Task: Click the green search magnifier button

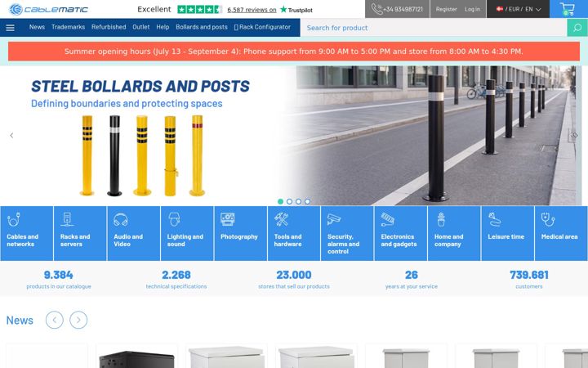Action: (x=577, y=28)
